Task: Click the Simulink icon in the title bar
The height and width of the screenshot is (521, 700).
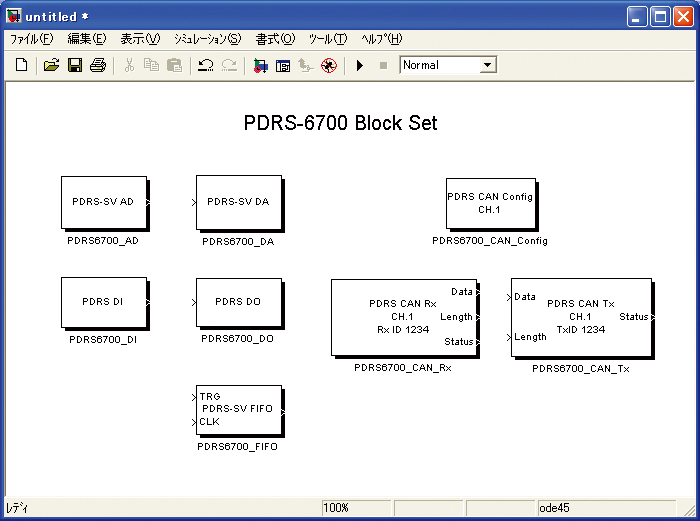Action: (14, 16)
